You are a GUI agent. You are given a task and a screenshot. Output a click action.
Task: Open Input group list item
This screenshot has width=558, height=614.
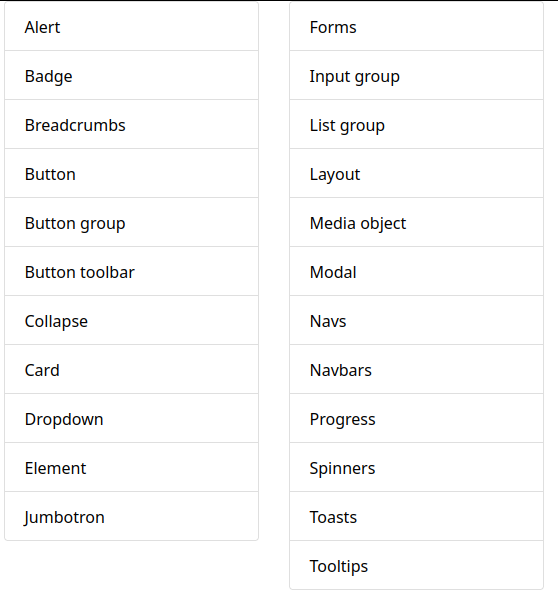coord(416,75)
